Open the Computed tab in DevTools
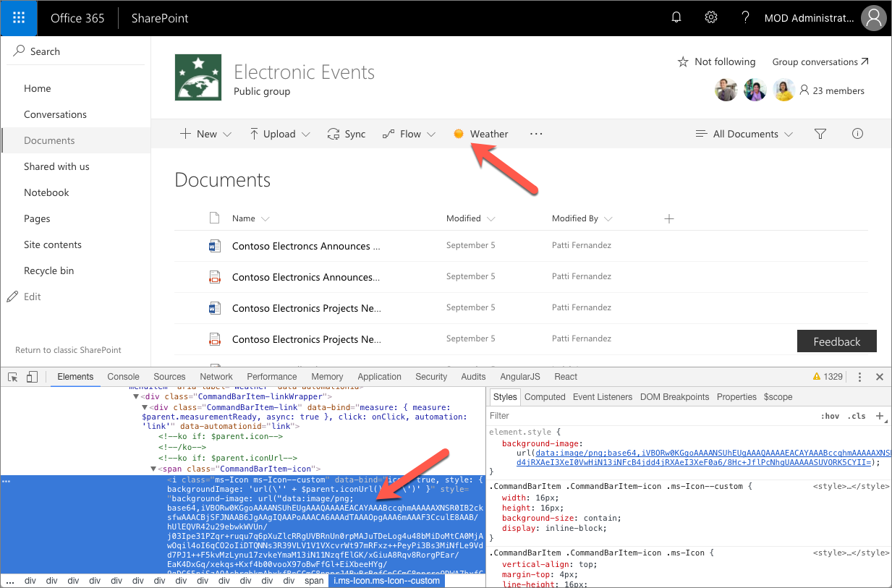 point(545,396)
